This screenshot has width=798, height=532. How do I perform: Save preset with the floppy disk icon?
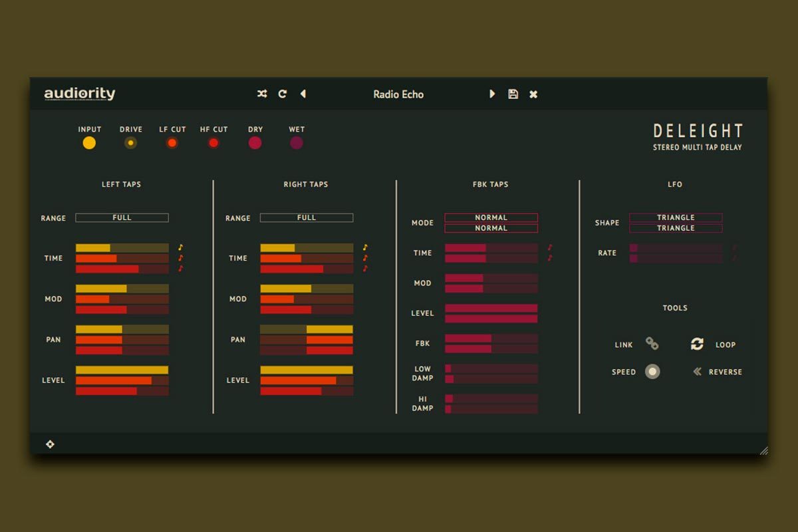coord(513,94)
